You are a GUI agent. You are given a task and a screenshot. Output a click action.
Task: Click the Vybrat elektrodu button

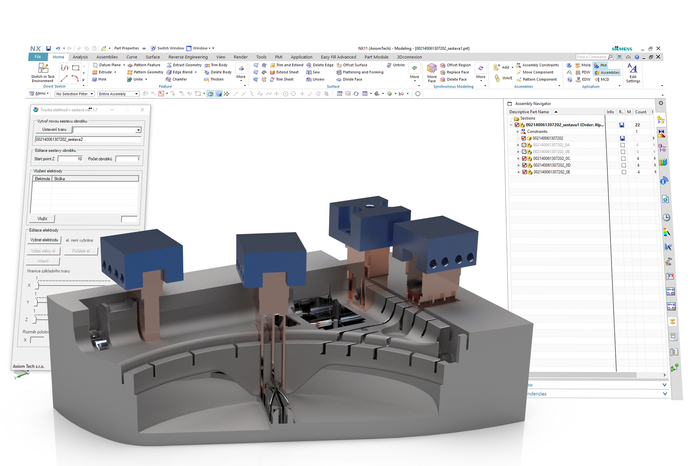[x=44, y=240]
